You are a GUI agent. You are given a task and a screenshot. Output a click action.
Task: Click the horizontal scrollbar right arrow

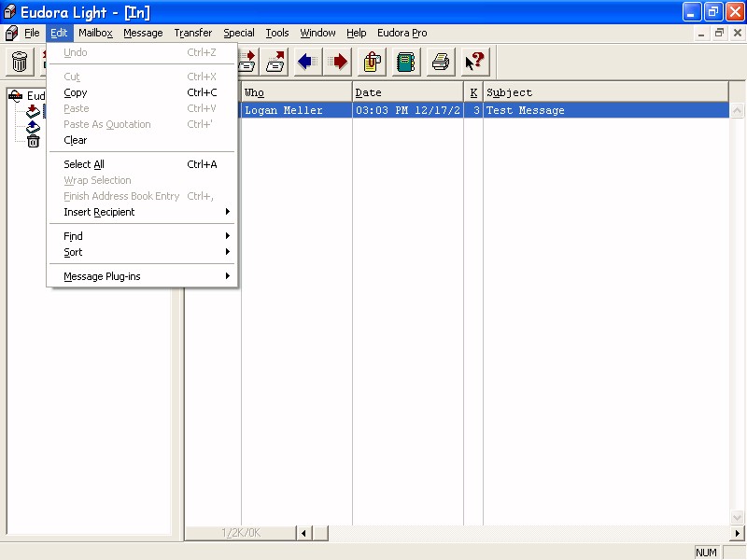737,533
